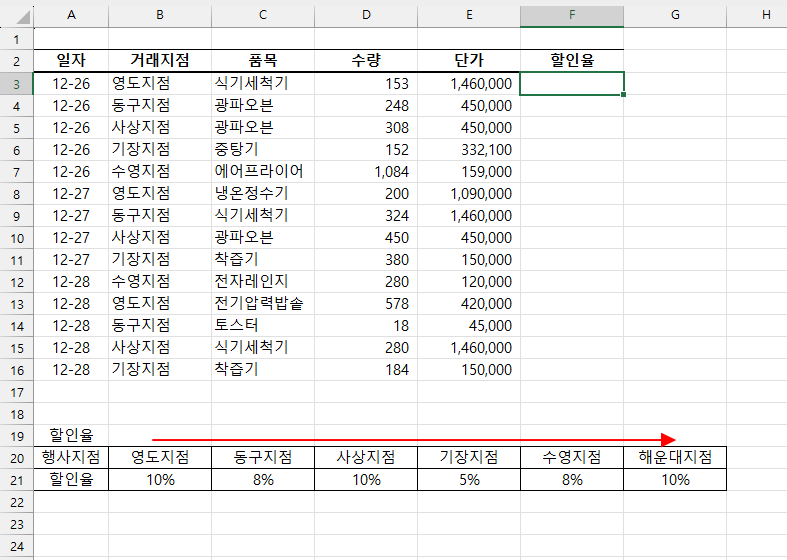
Task: Select 8% under 동구지점
Action: pyautogui.click(x=263, y=480)
